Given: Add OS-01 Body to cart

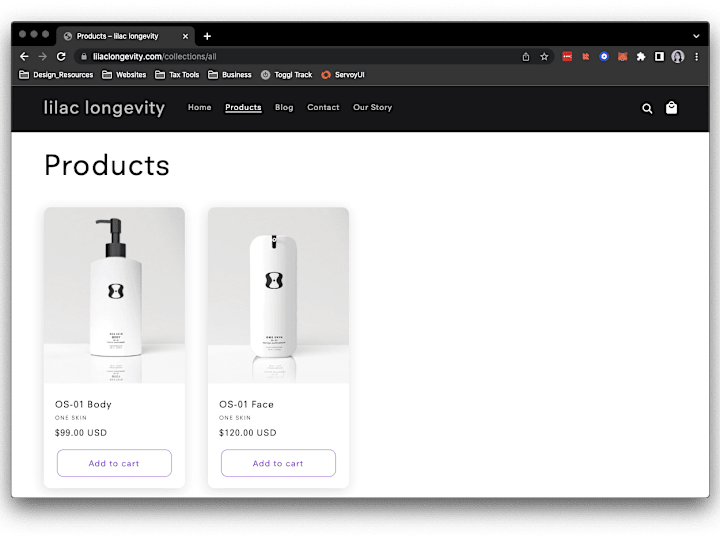Looking at the screenshot, I should (114, 463).
